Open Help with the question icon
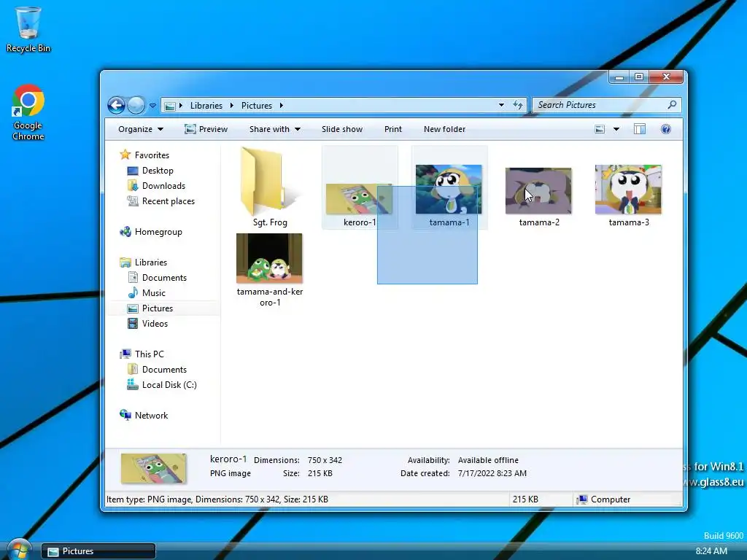 (666, 130)
